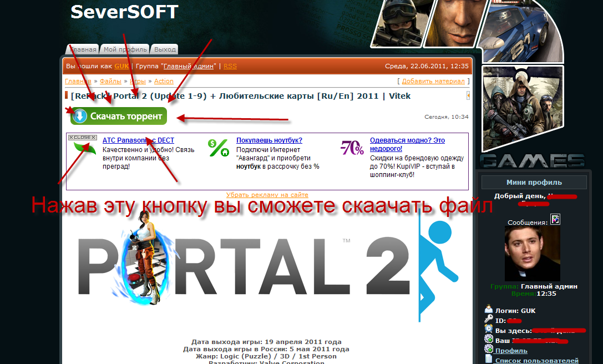The image size is (603, 364).
Task: Open the Покупаешь ноутбук? ad link
Action: (269, 140)
